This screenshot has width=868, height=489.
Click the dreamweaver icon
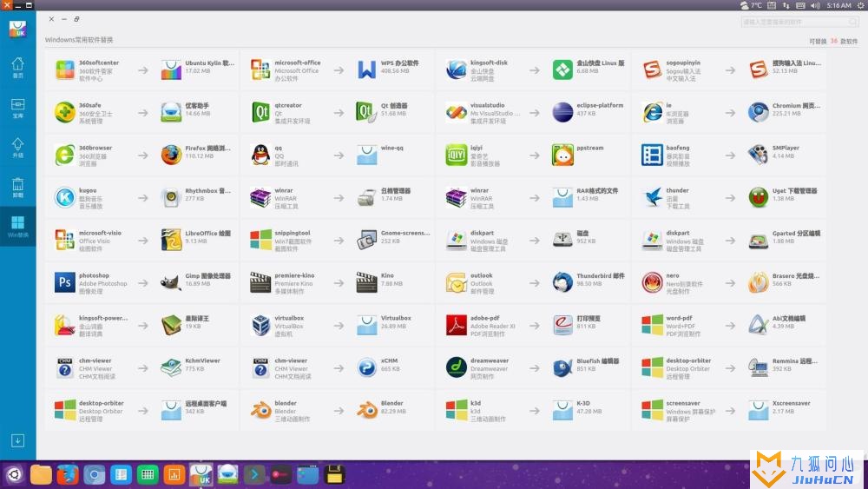(457, 367)
